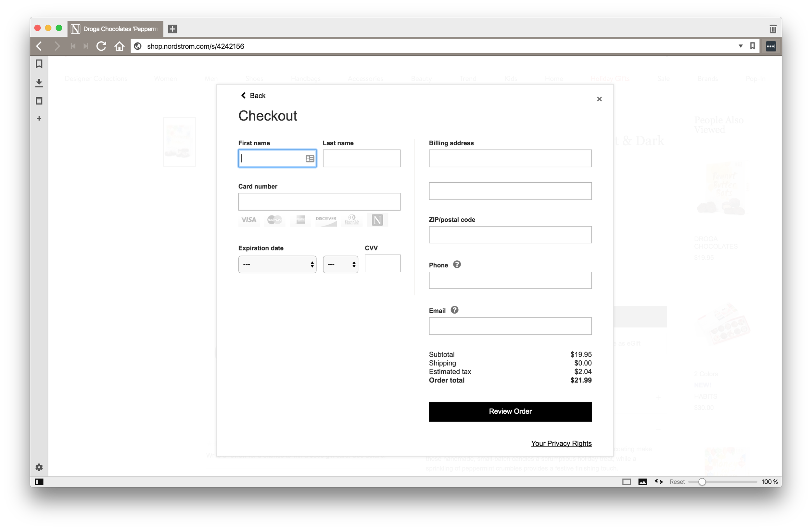Add a new web panel with plus
Viewport: 812px width, 530px height.
pyautogui.click(x=39, y=118)
